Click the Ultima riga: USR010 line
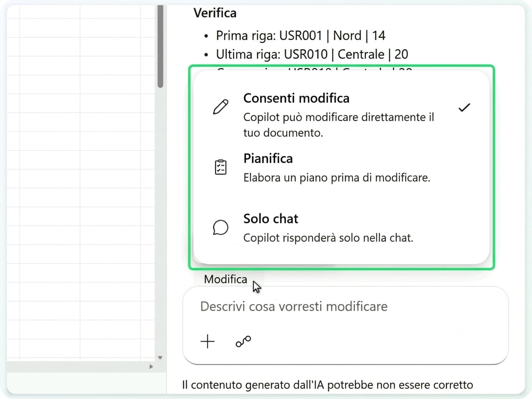 tap(312, 54)
